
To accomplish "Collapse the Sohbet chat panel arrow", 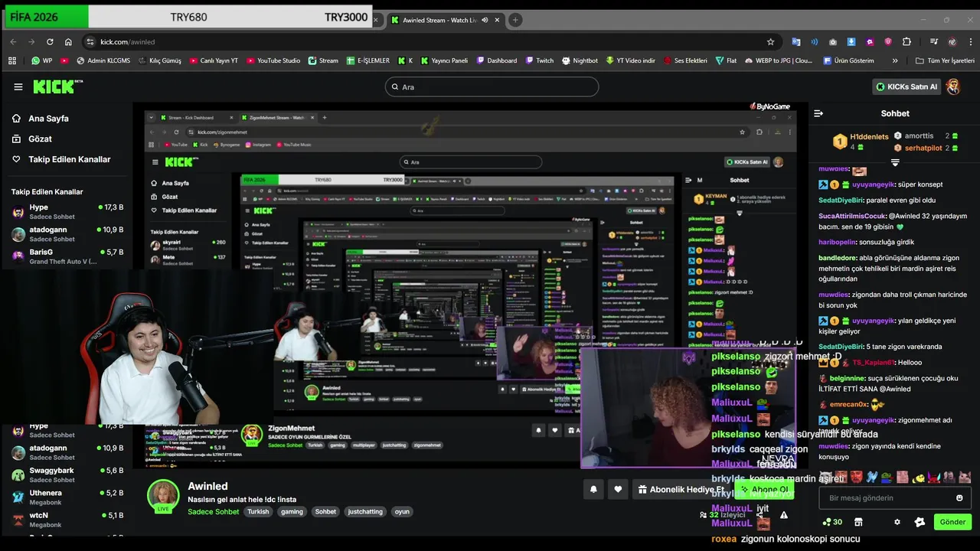I will pos(818,113).
